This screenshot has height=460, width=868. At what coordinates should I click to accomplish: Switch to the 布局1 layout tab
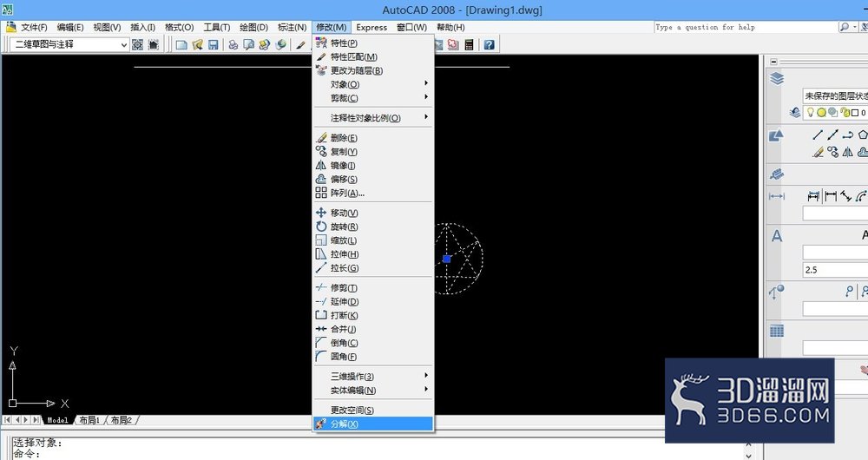click(89, 420)
